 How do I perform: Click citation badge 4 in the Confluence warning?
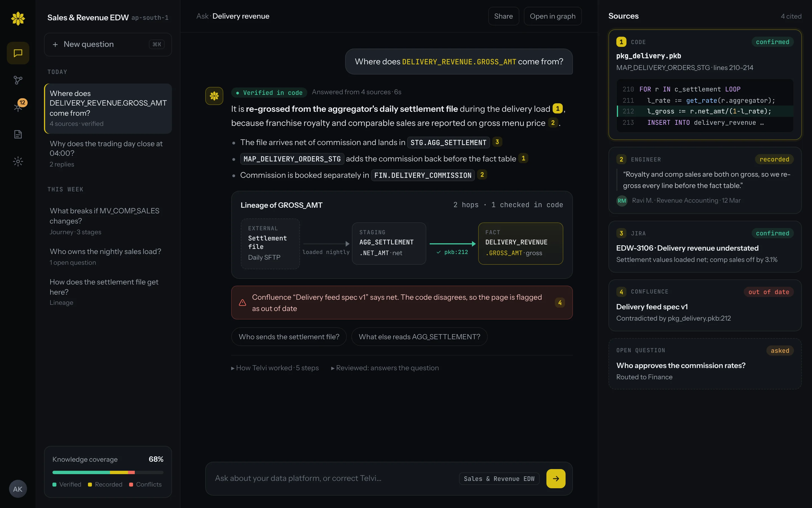coord(560,303)
